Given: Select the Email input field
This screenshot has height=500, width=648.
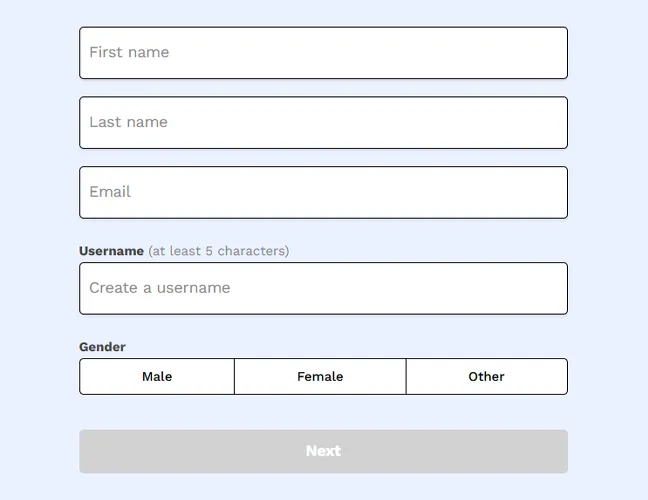Looking at the screenshot, I should coord(323,193).
